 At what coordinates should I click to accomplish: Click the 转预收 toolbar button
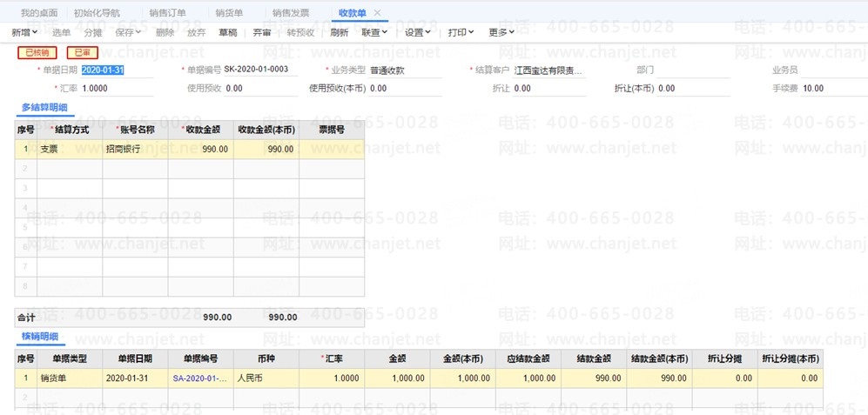300,33
